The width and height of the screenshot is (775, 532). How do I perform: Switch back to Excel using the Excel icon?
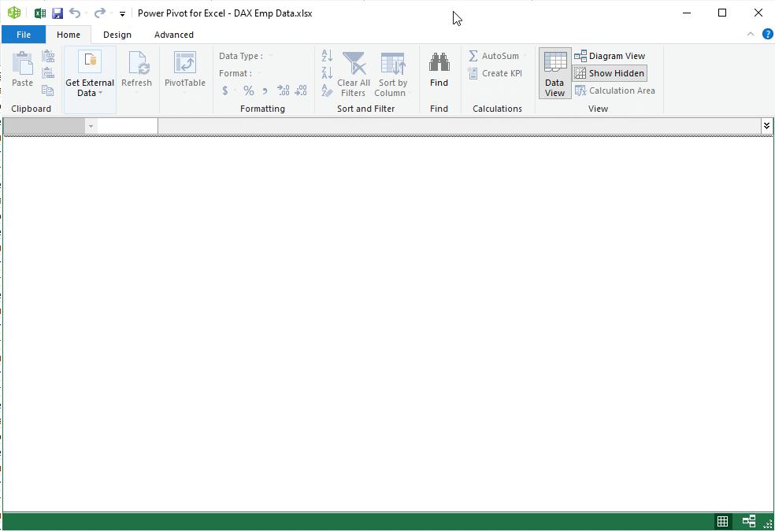38,12
